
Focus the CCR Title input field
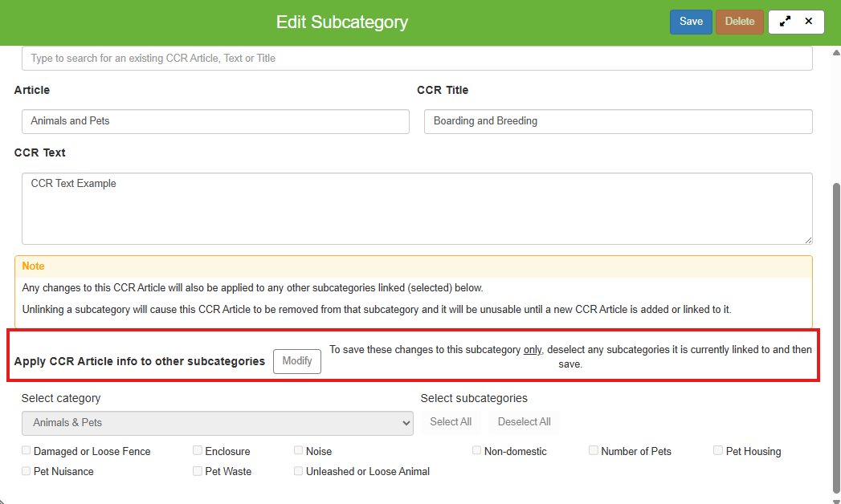[x=618, y=121]
